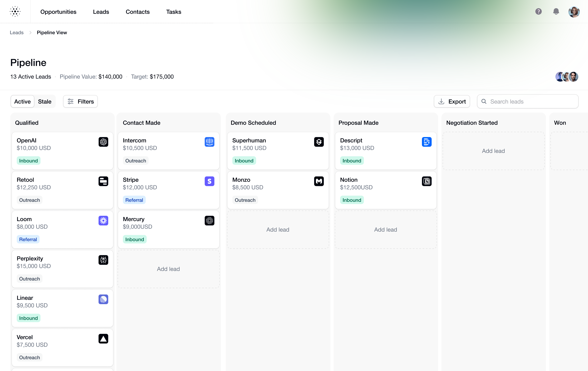
Task: Add lead in Negotiation Started column
Action: pos(494,151)
